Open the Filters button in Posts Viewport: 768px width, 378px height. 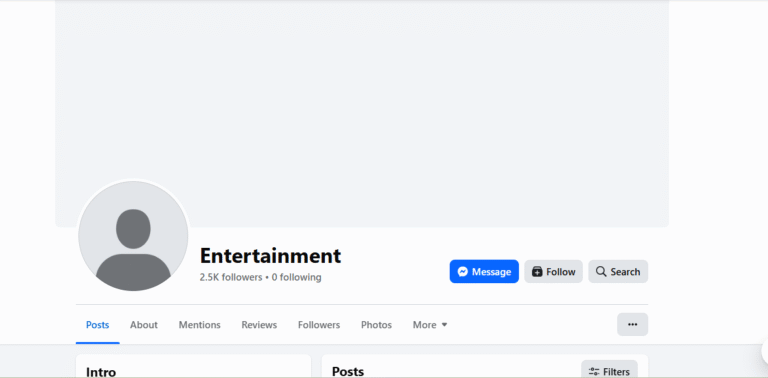click(609, 371)
